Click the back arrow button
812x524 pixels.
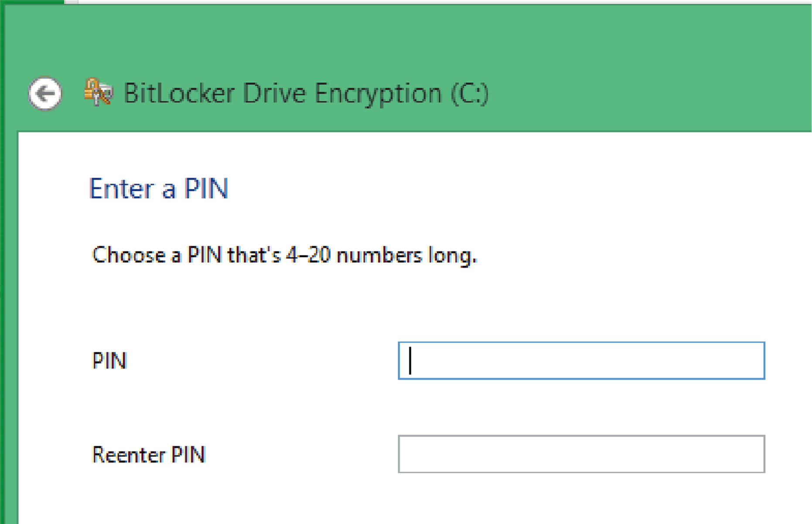click(x=45, y=93)
